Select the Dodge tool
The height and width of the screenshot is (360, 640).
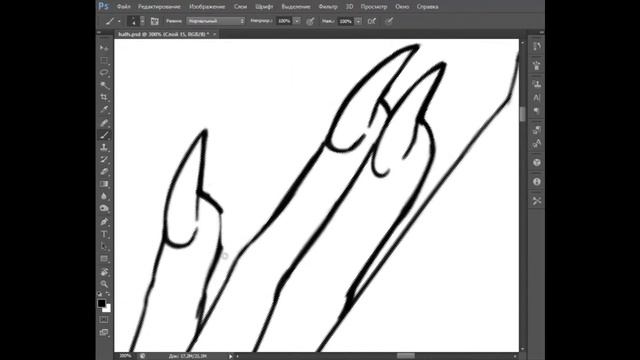pos(104,209)
